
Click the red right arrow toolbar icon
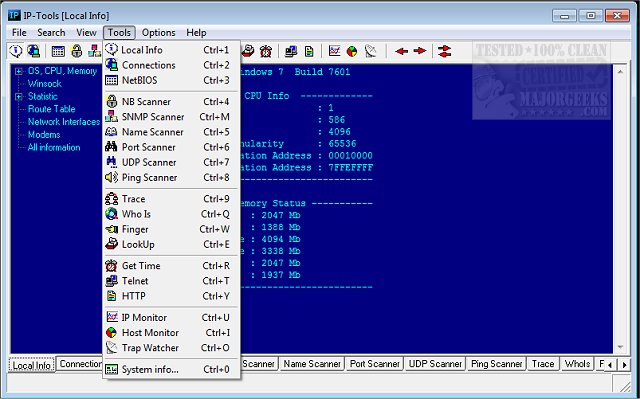[x=420, y=51]
